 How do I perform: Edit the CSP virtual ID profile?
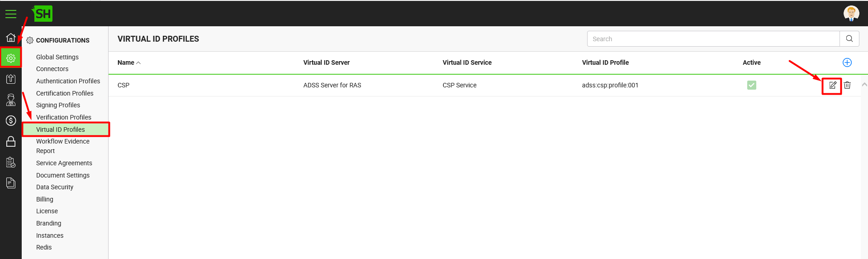click(x=832, y=85)
